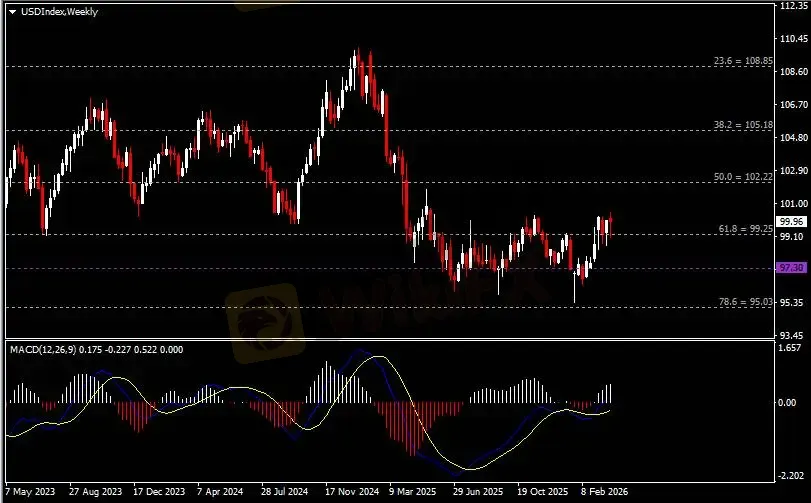Click the 101.00 price scale value
This screenshot has height=503, width=811.
[x=793, y=204]
